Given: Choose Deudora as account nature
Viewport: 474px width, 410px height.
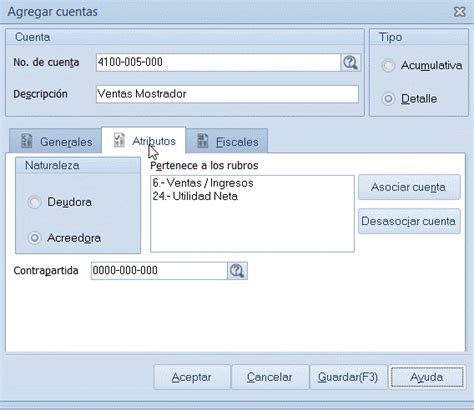Looking at the screenshot, I should click(x=34, y=202).
